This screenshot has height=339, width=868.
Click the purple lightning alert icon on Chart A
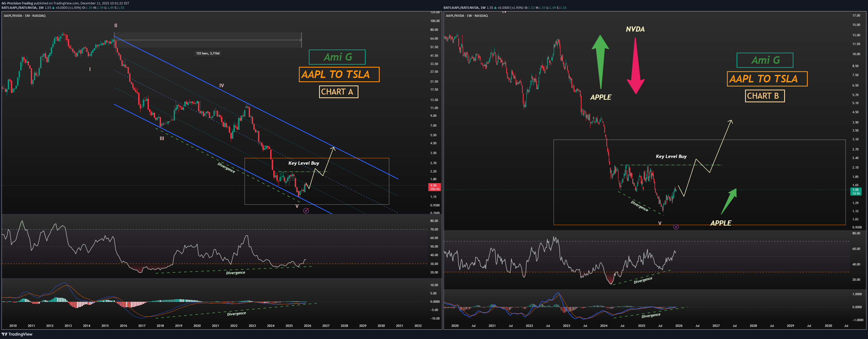coord(306,211)
